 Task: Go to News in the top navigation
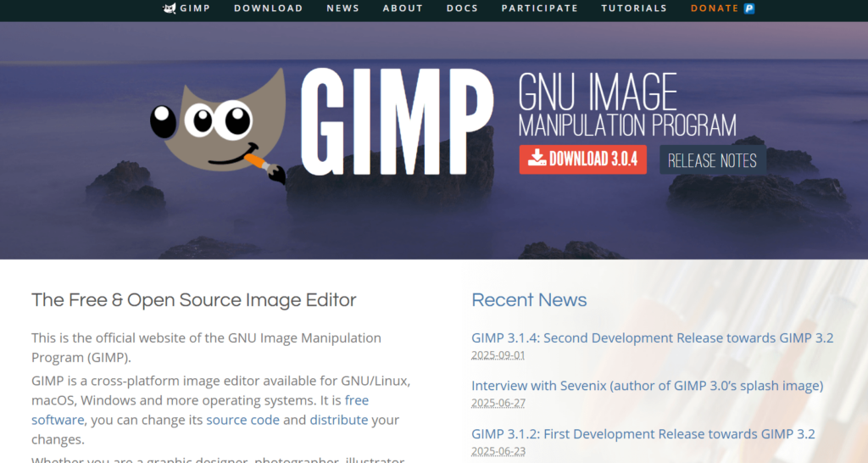pyautogui.click(x=342, y=8)
